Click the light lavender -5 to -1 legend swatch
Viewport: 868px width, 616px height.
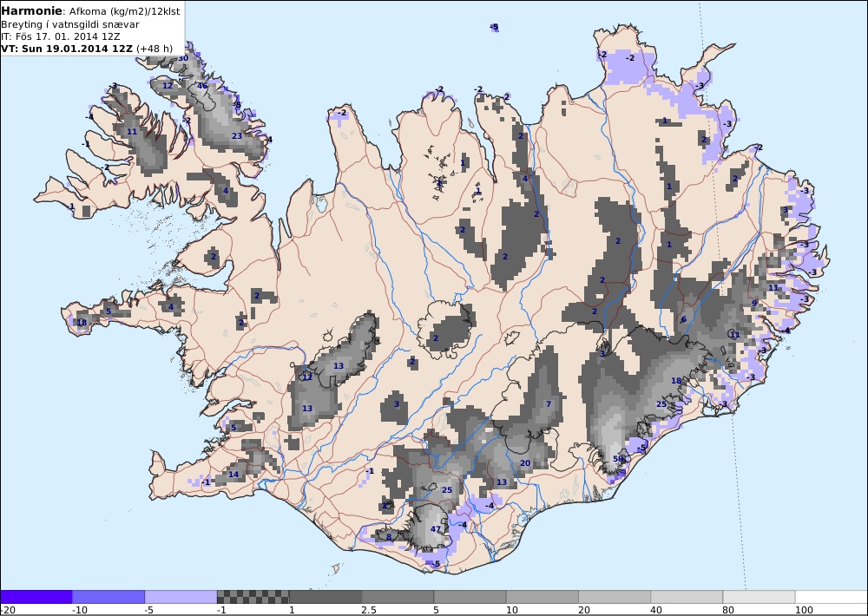181,597
